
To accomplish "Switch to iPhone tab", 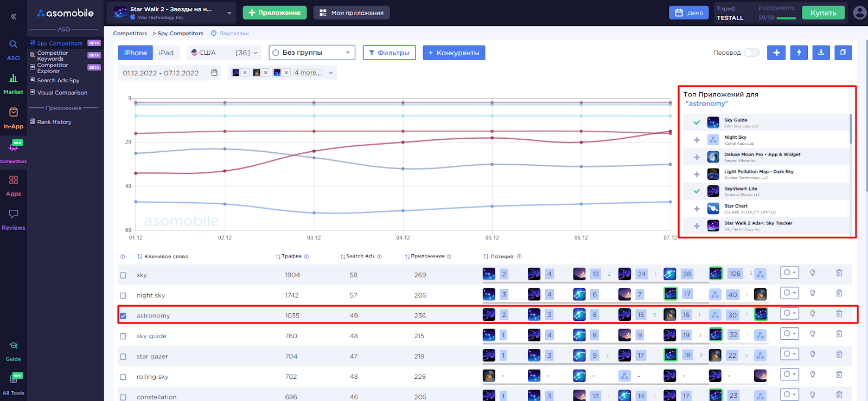I will click(136, 53).
